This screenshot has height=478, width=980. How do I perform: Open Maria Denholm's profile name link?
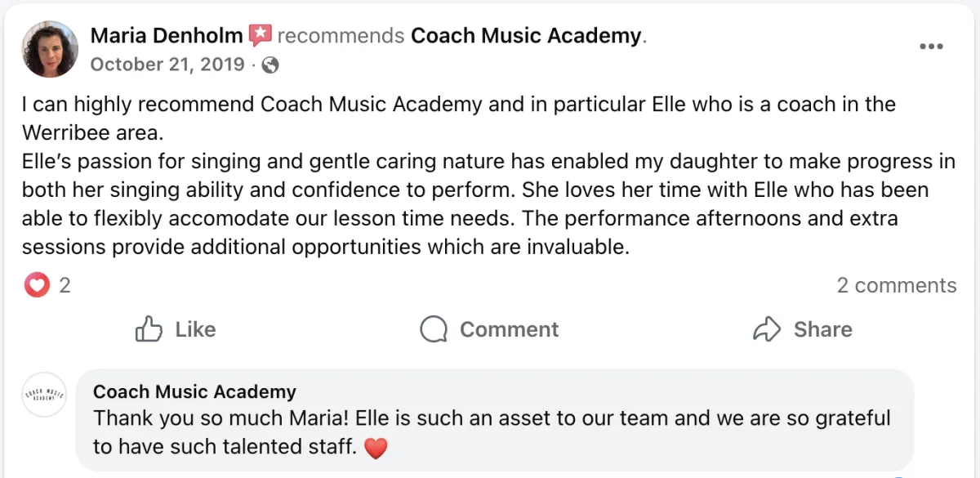167,36
